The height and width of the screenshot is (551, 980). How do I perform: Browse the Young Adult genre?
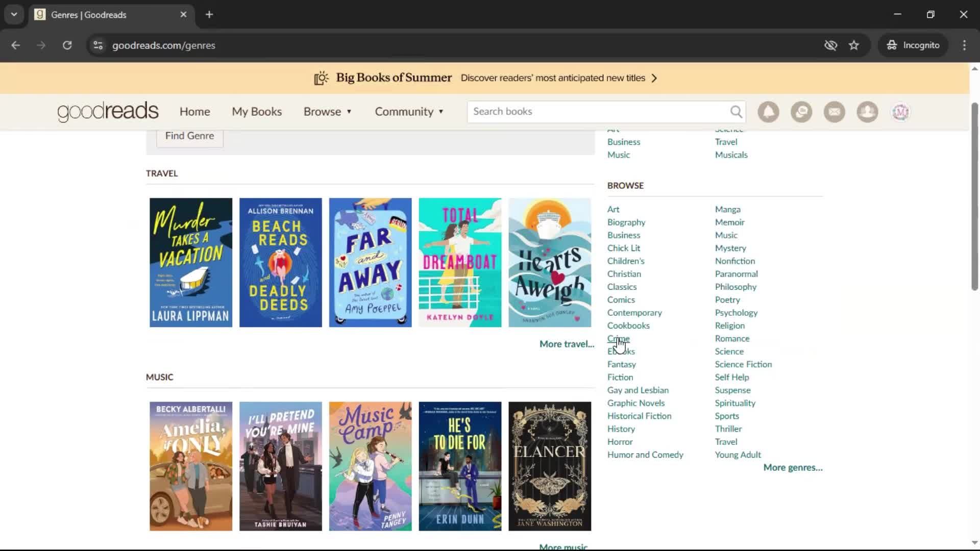[738, 455]
